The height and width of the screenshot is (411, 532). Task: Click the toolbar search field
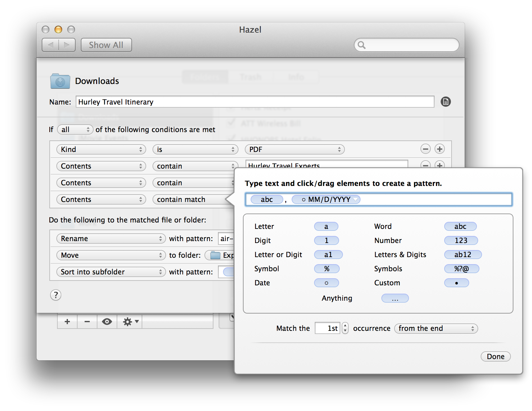point(407,45)
